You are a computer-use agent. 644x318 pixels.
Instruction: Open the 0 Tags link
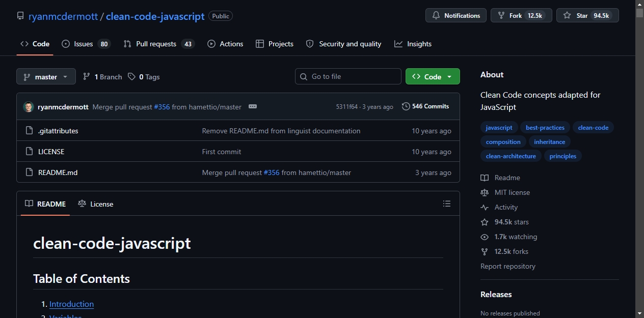144,76
